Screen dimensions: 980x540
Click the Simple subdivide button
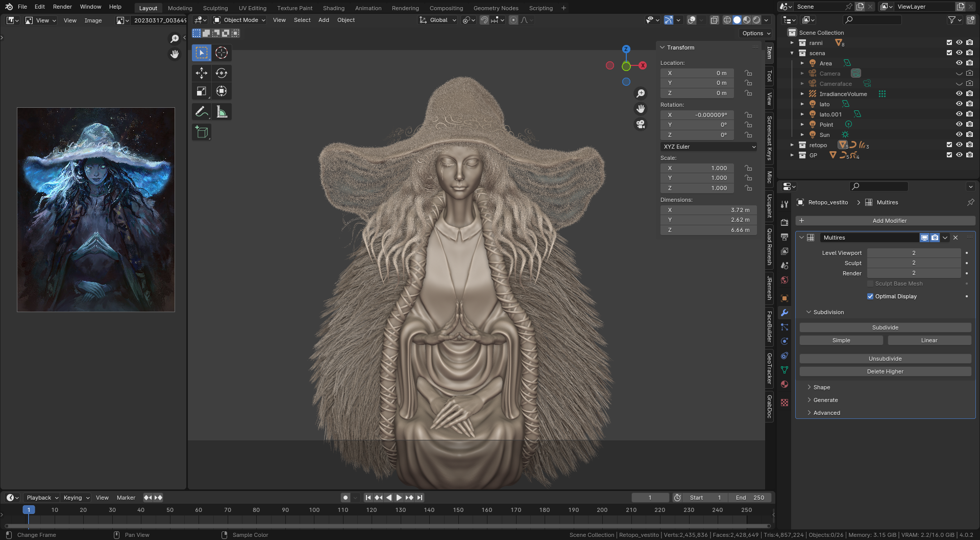click(x=841, y=340)
